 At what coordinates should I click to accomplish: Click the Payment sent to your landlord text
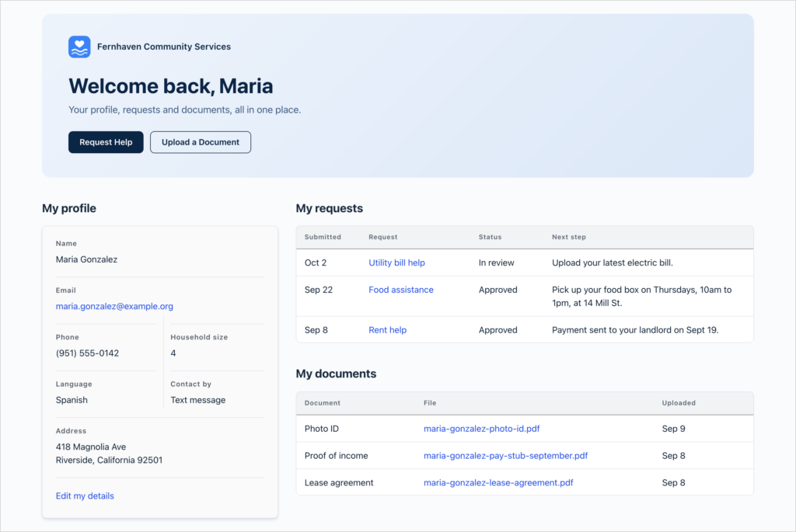(x=635, y=329)
